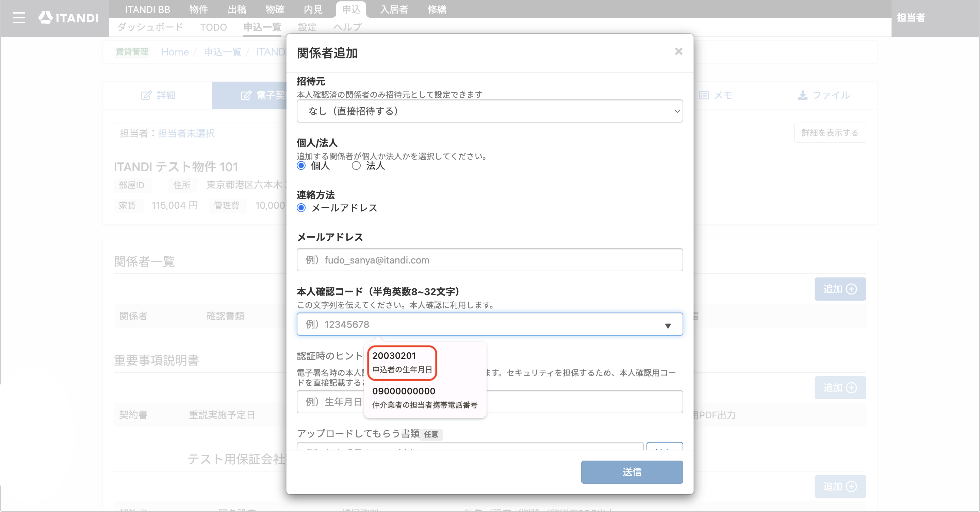Click the 詳細 tab pencil icon
Image resolution: width=980 pixels, height=512 pixels.
146,95
